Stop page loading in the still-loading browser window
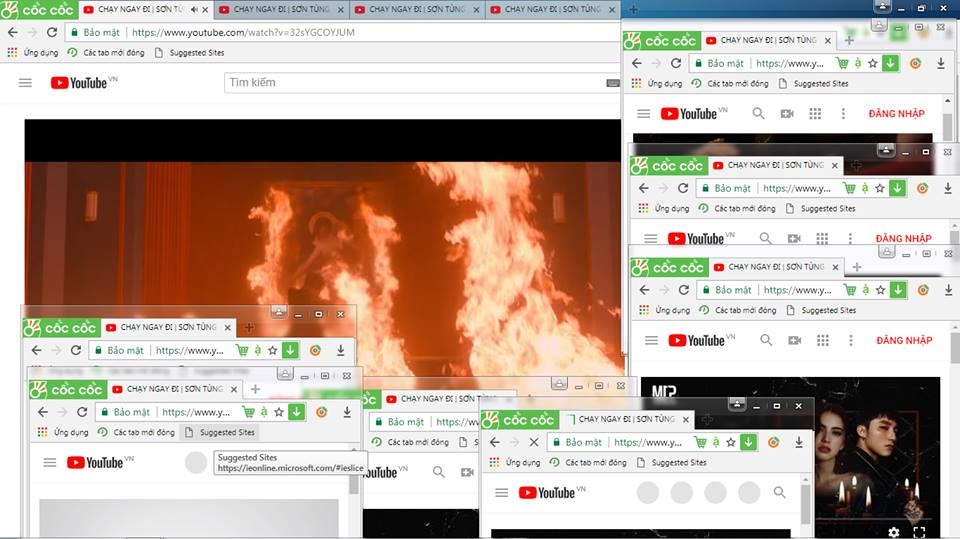The width and height of the screenshot is (960, 539). [x=533, y=442]
